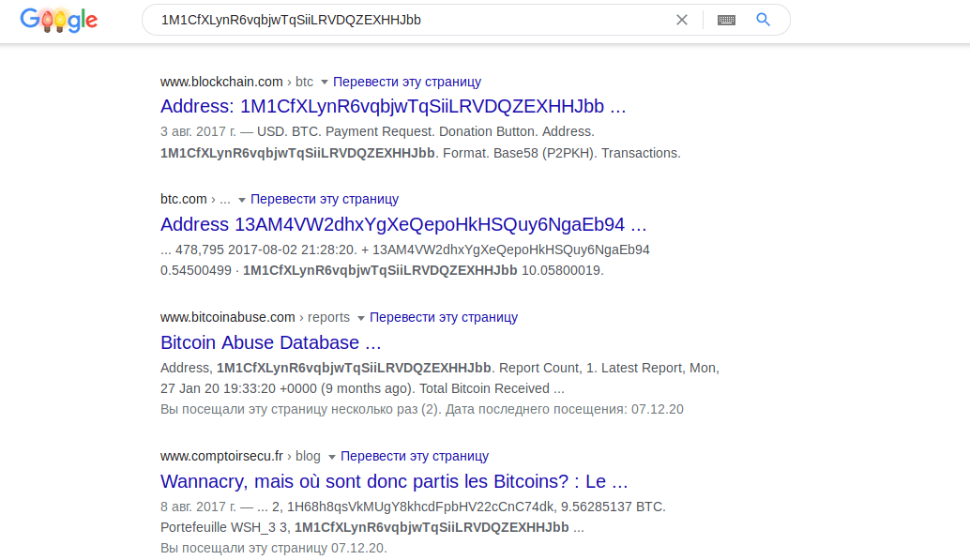This screenshot has width=970, height=560.
Task: Open the 'Bitcoin Abuse Database' result
Action: pos(270,342)
